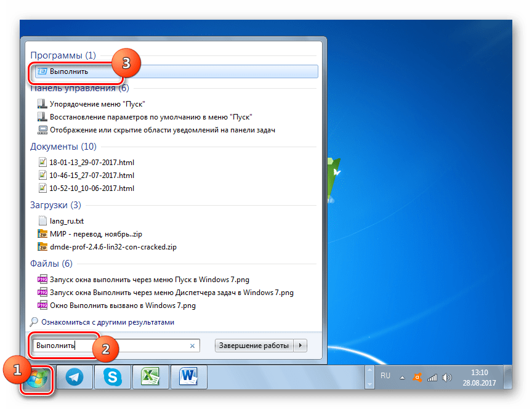532x409 pixels.
Task: Click the magnifier icon beside Ознакомиться
Action: coord(34,322)
